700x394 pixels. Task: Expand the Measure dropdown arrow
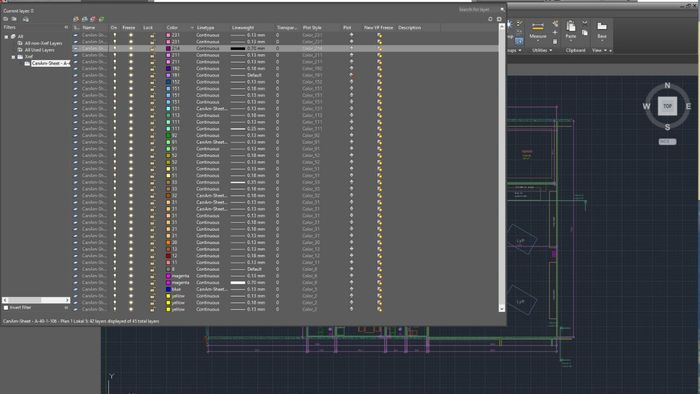[538, 41]
